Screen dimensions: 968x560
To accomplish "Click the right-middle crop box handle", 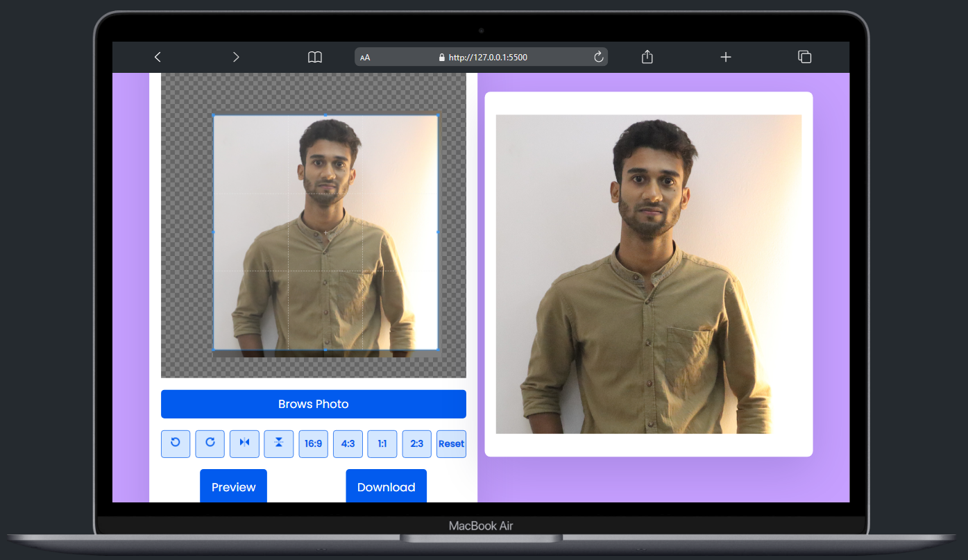I will point(438,232).
